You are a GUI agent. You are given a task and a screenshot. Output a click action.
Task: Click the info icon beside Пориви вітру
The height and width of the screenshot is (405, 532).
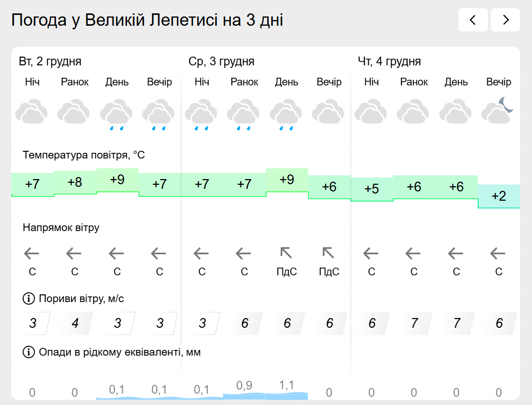tap(28, 298)
